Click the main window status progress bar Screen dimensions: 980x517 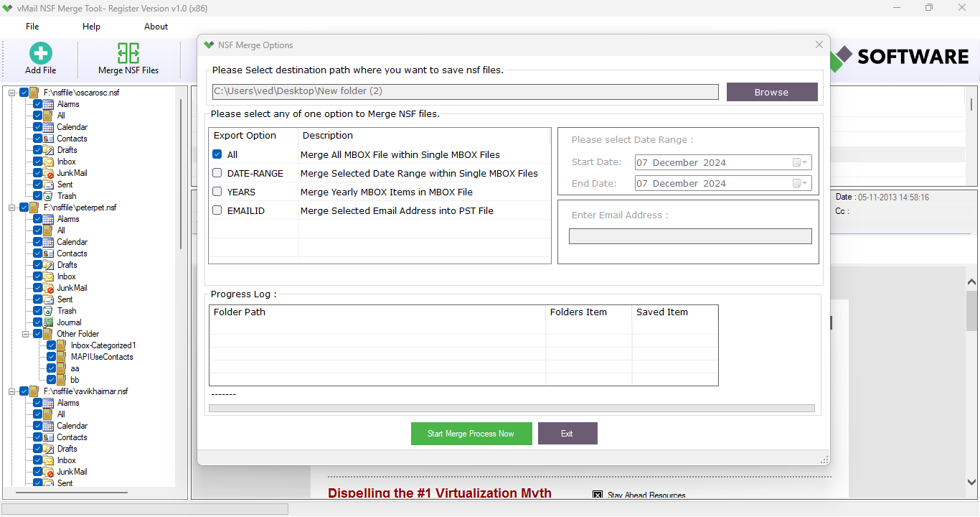point(145,509)
